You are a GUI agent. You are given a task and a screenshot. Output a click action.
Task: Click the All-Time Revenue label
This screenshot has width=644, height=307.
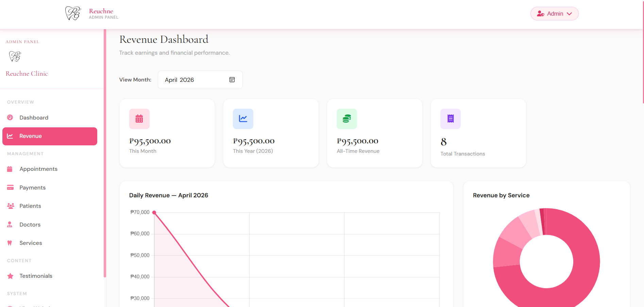point(358,151)
